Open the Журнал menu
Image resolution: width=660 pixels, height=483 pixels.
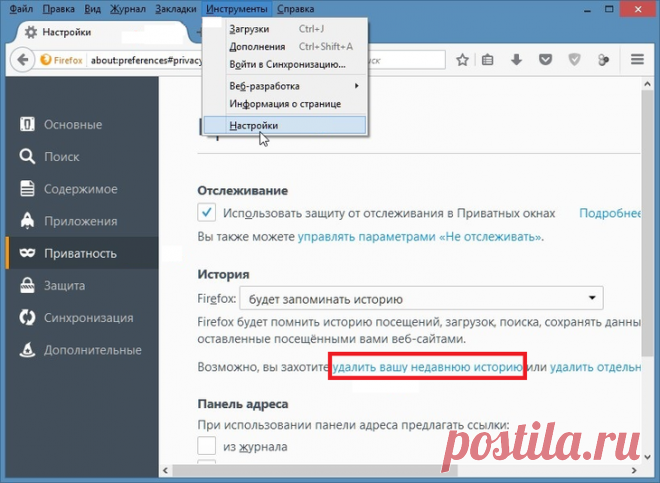[x=128, y=9]
